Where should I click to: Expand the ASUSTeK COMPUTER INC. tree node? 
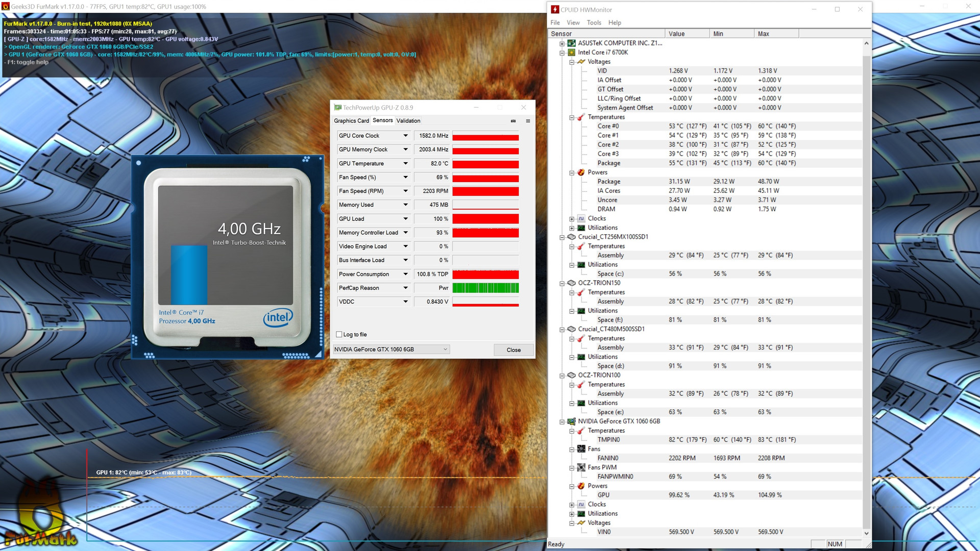click(562, 43)
